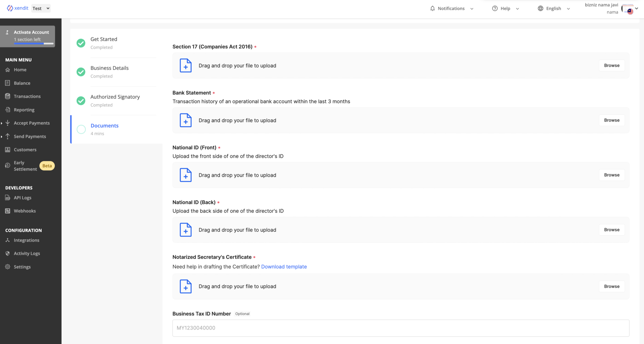Open the Customers menu item
644x344 pixels.
25,150
